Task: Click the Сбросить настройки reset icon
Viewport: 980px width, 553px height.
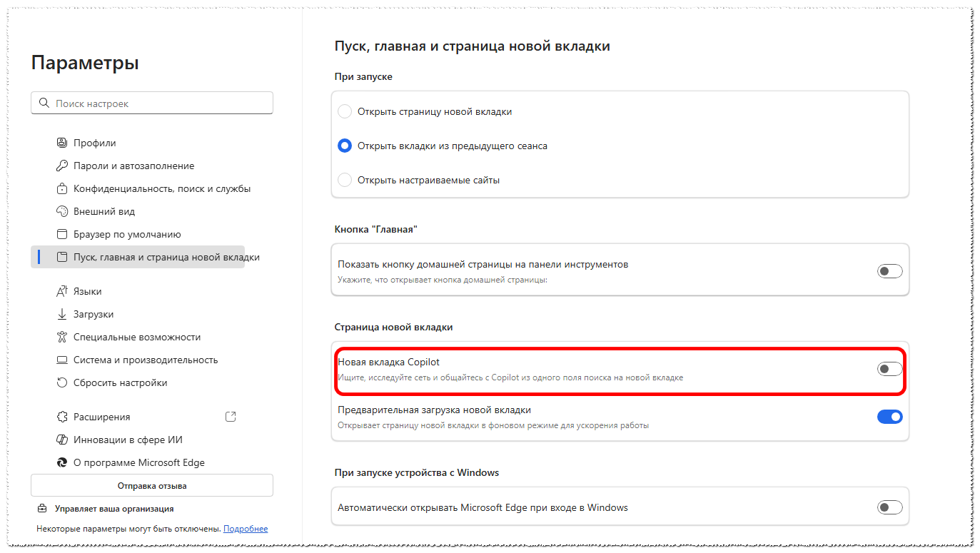Action: pyautogui.click(x=61, y=382)
